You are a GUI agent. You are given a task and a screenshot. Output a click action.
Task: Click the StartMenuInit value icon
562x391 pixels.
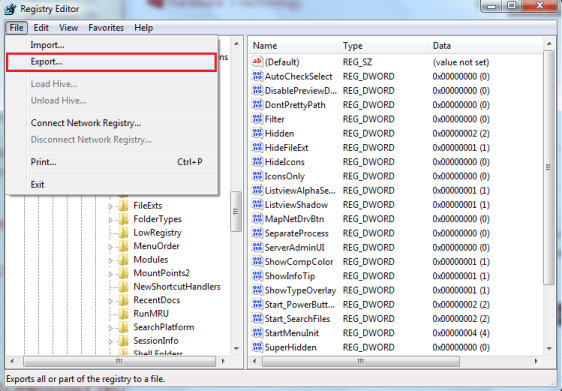pos(257,333)
